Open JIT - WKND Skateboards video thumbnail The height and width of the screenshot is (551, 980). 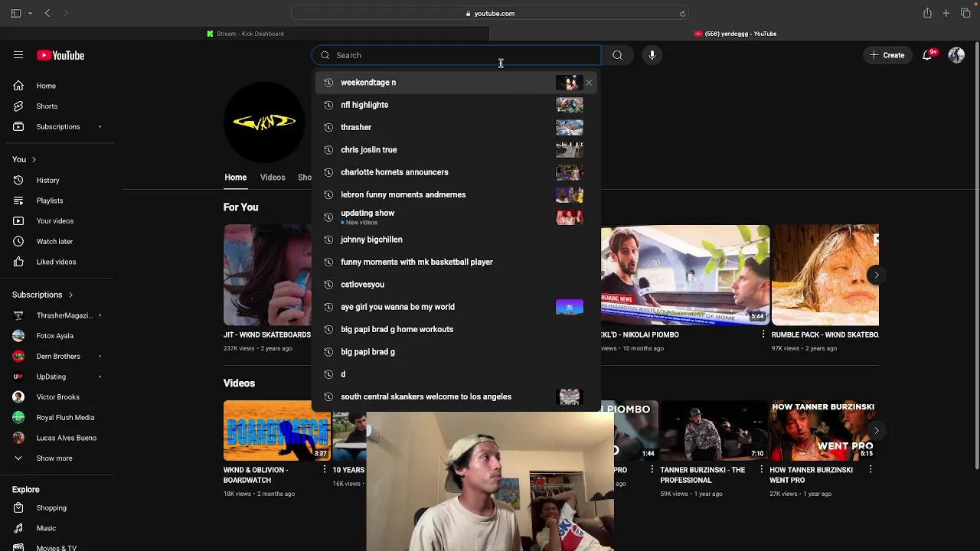pos(267,275)
